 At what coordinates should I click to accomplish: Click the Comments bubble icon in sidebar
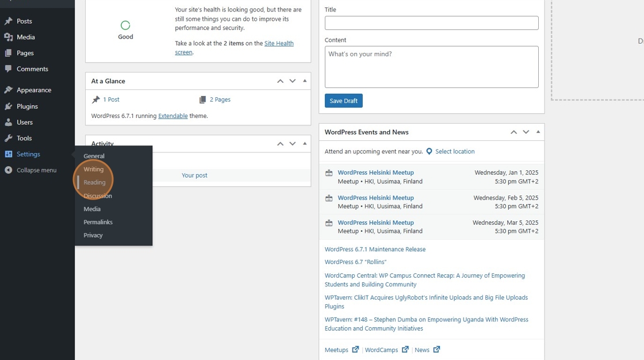pos(8,68)
